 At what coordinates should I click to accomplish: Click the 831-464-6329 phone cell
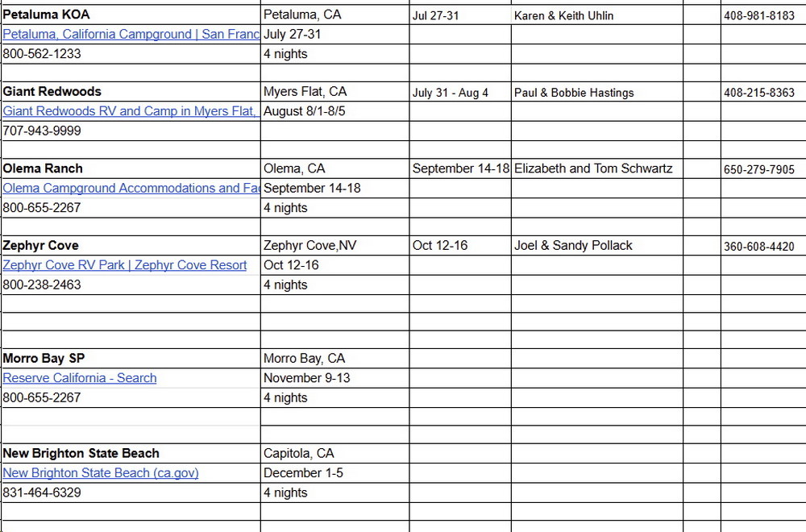(42, 493)
